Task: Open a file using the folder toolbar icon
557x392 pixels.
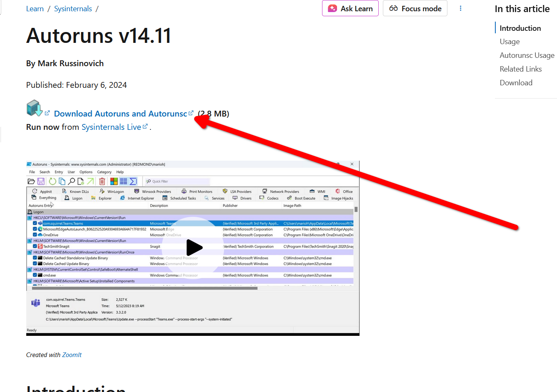Action: (31, 181)
